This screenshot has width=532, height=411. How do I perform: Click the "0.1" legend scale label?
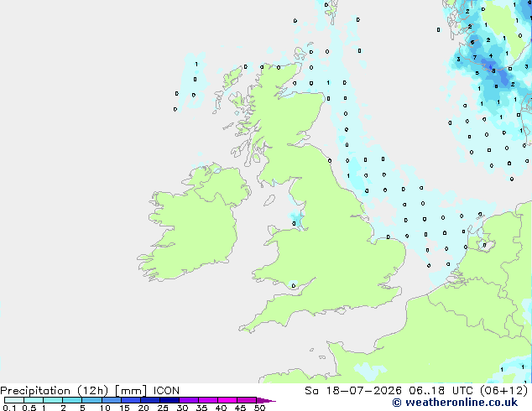[9, 408]
